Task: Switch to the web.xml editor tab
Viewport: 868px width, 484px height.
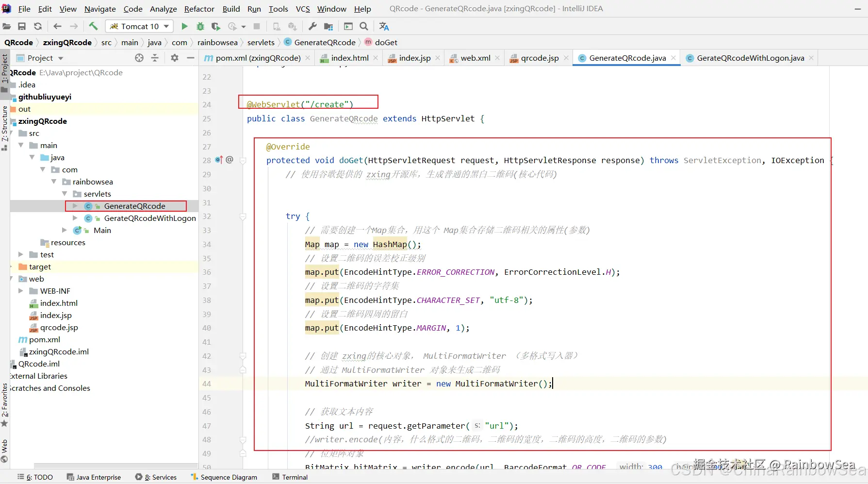Action: coord(475,58)
